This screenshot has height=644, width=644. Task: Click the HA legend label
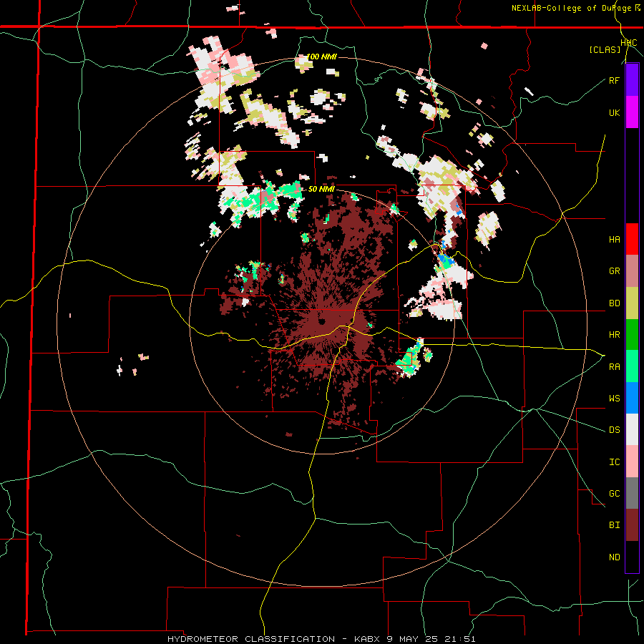tap(614, 240)
